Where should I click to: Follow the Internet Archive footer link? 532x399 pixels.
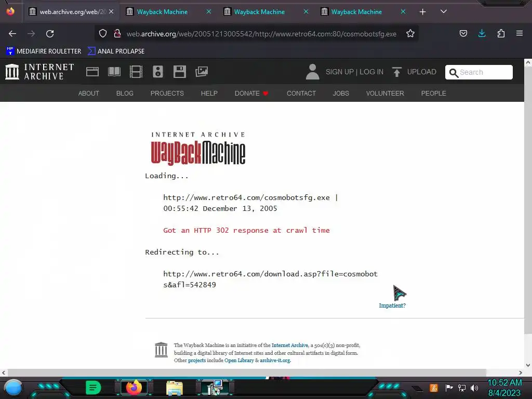(290, 345)
